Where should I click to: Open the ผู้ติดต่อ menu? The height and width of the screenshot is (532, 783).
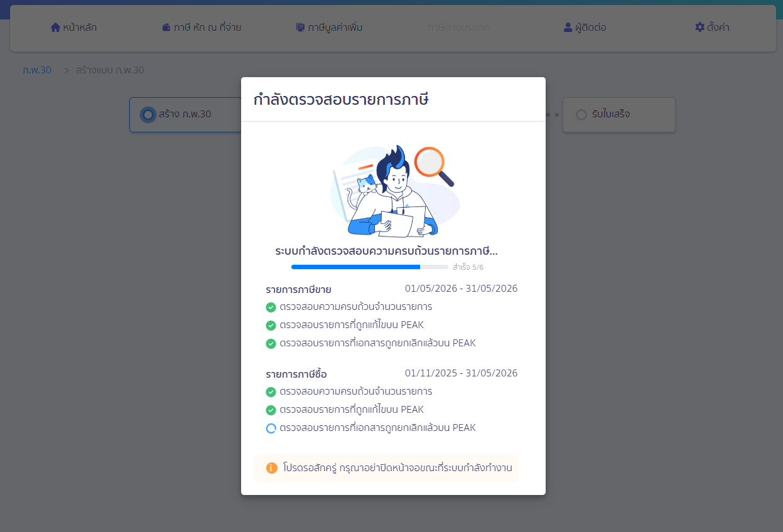coord(585,28)
